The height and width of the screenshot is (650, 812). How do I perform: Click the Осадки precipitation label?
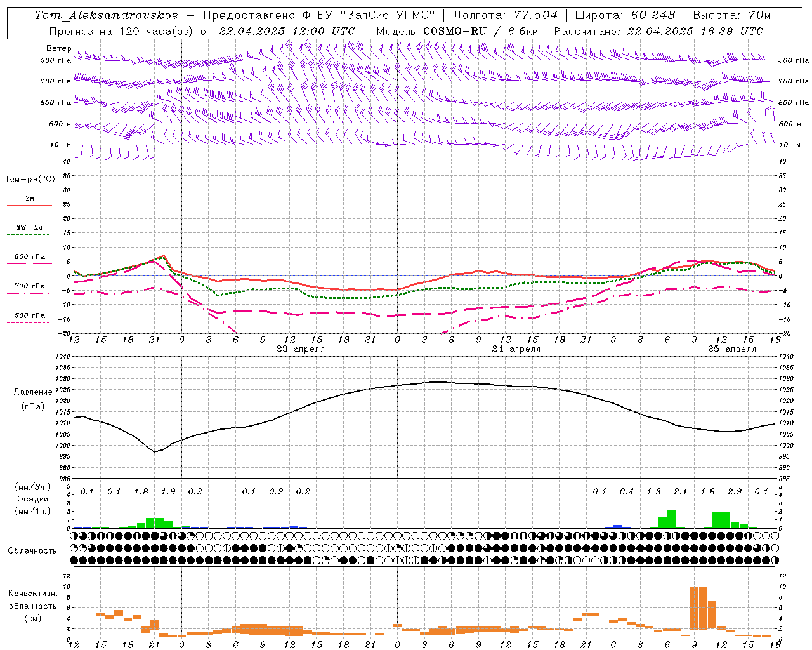pos(32,499)
